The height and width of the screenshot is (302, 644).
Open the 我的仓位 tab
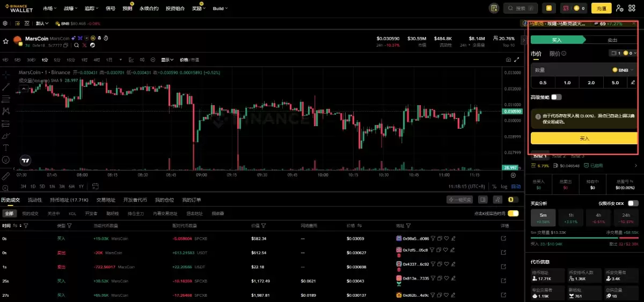coord(165,200)
